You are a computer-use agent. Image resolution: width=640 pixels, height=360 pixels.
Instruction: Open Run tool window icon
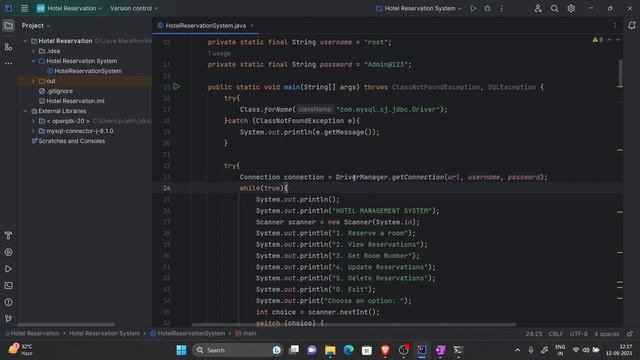pyautogui.click(x=8, y=269)
